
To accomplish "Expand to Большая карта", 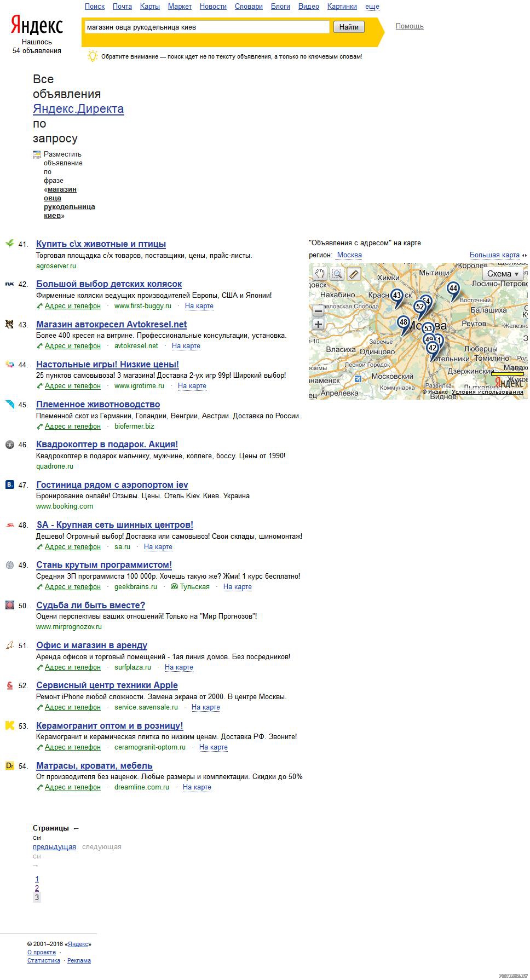I will pyautogui.click(x=494, y=255).
